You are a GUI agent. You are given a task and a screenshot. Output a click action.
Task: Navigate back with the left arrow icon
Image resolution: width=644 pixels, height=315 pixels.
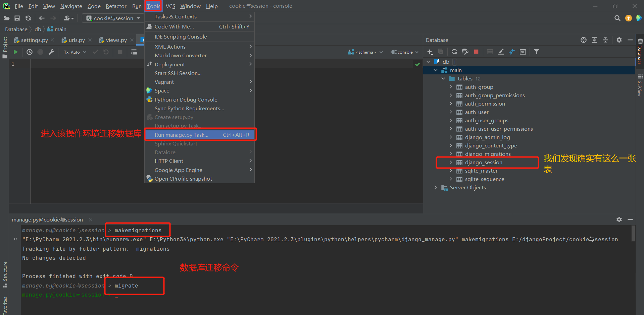tap(42, 18)
